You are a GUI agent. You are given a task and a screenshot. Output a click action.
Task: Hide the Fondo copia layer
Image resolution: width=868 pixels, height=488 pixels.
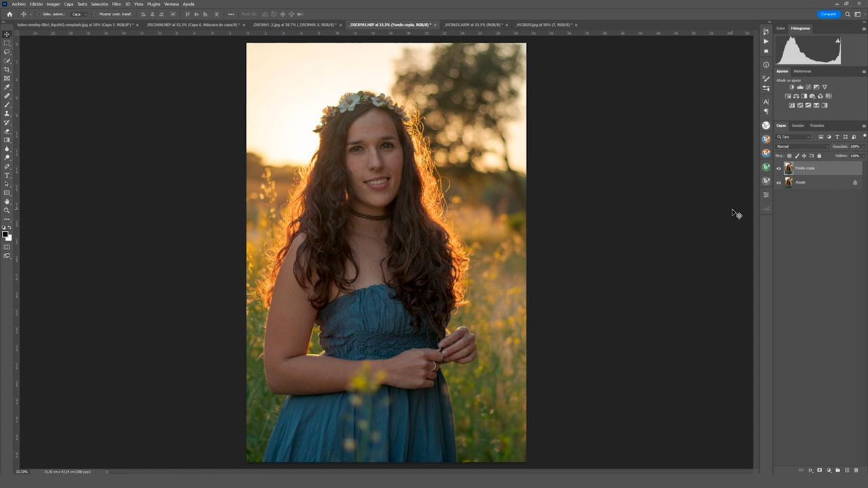(x=778, y=168)
